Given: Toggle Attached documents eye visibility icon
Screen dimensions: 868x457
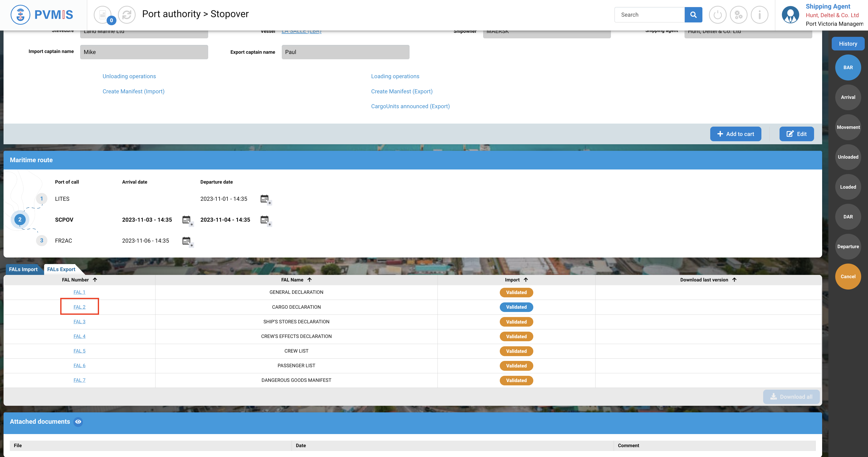Looking at the screenshot, I should pos(78,422).
